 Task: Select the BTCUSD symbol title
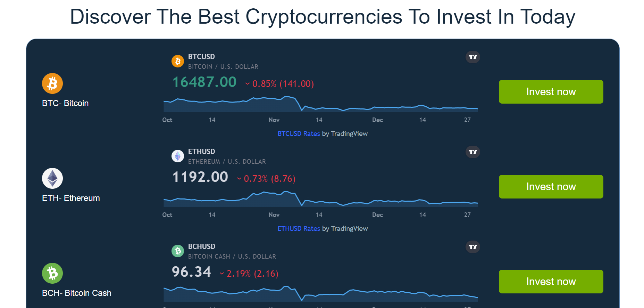(x=201, y=57)
